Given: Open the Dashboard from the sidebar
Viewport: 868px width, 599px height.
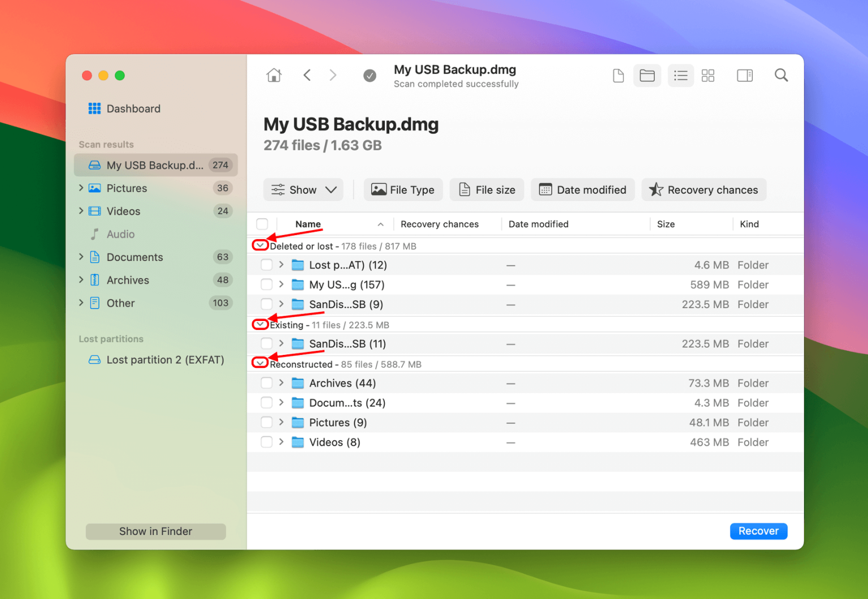Looking at the screenshot, I should click(133, 108).
